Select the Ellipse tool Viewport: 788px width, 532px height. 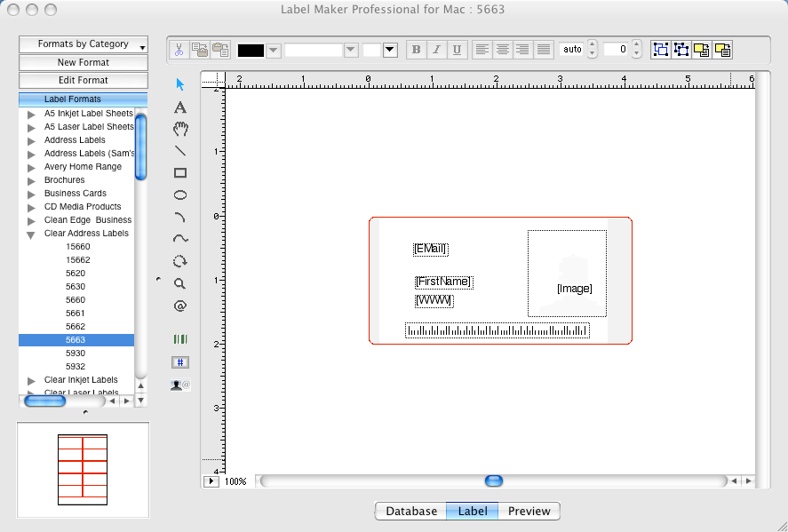[179, 195]
